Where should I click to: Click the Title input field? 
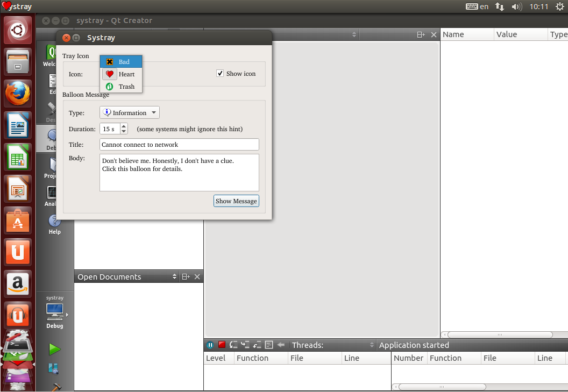(179, 144)
